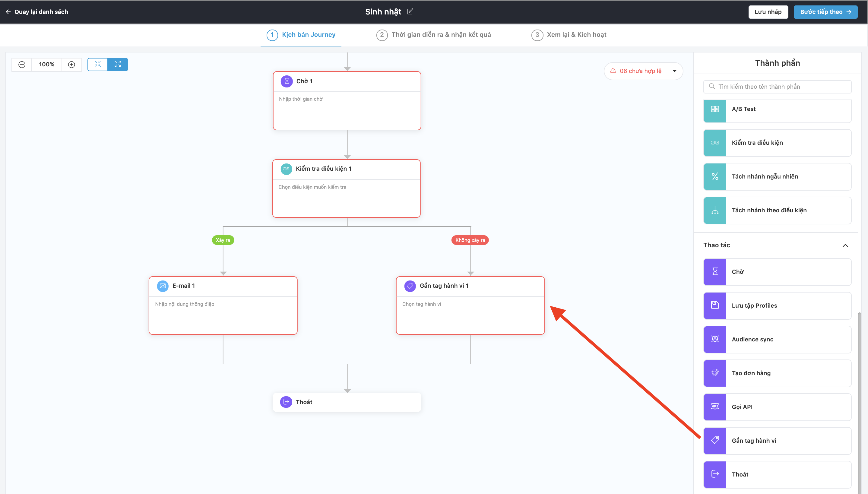Click the Lưu tập Profiles save icon
The width and height of the screenshot is (868, 494).
pos(715,305)
